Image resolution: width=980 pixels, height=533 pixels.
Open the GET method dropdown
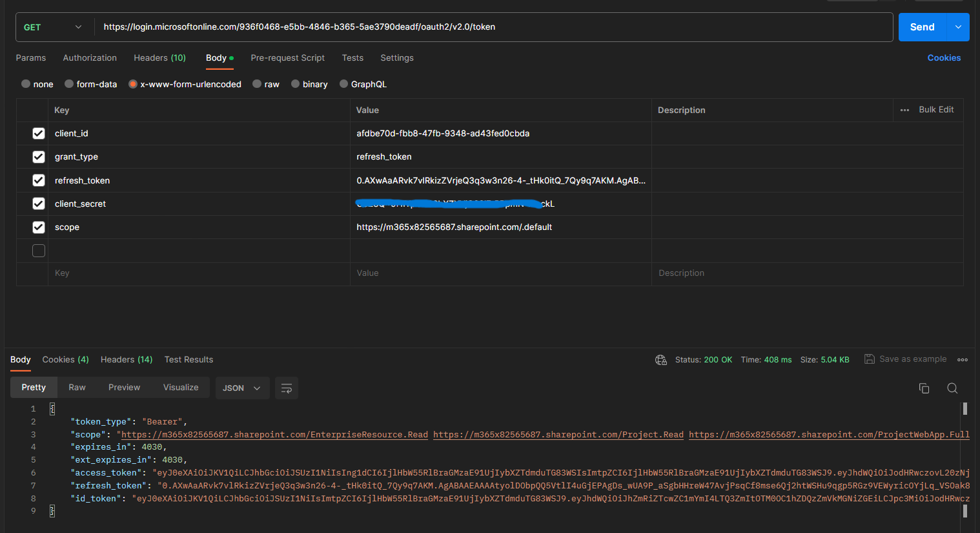point(54,27)
